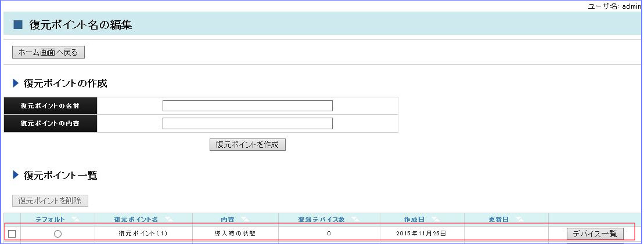Click the 復元ポイント(1) name cell
Image resolution: width=644 pixels, height=244 pixels.
coord(143,234)
